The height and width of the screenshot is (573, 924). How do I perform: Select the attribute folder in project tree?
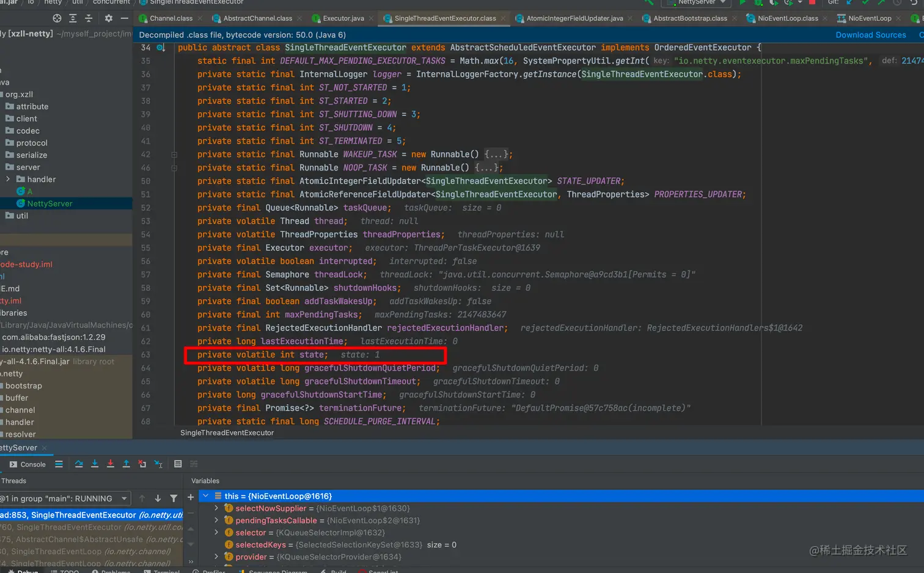(32, 106)
